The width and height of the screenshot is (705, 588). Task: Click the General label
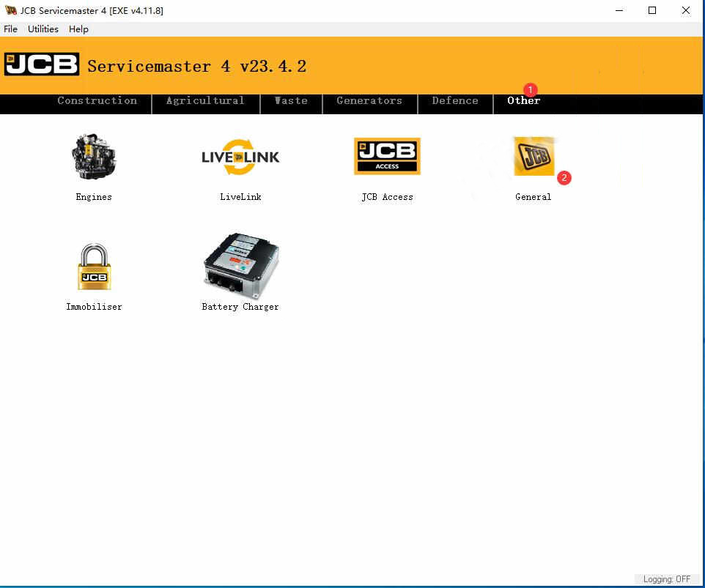(534, 197)
